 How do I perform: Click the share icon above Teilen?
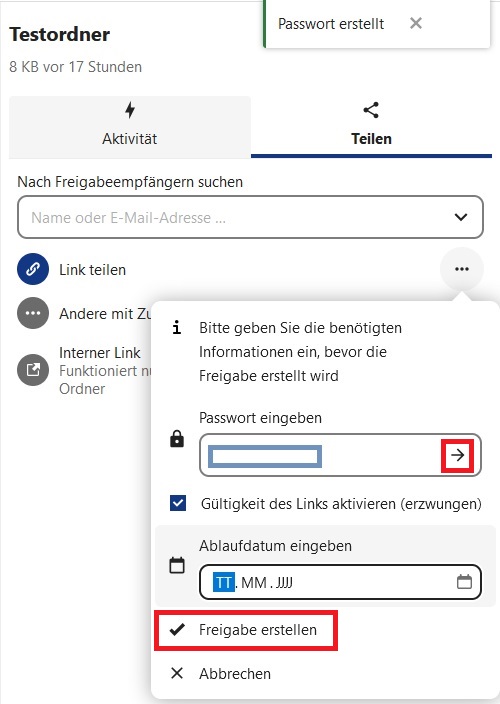371,110
